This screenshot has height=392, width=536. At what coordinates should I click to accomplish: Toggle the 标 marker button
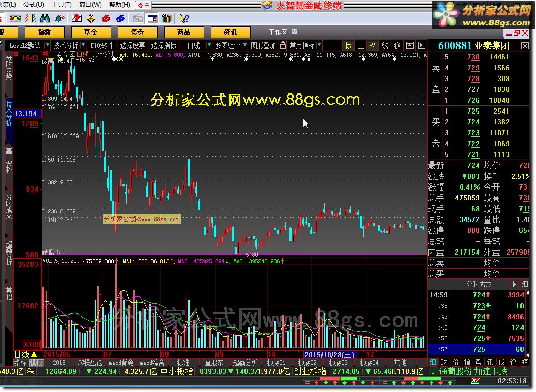tap(348, 45)
